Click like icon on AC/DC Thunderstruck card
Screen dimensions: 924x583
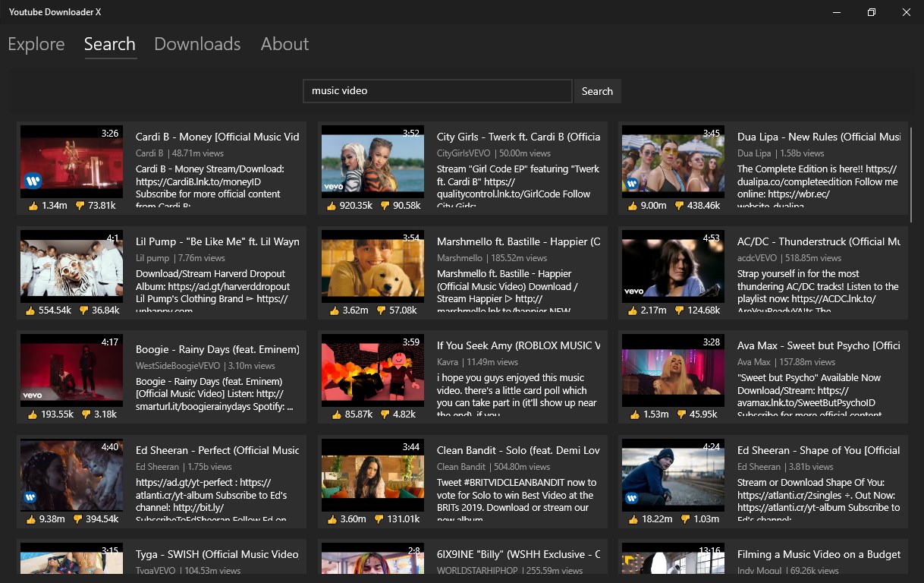(x=632, y=310)
